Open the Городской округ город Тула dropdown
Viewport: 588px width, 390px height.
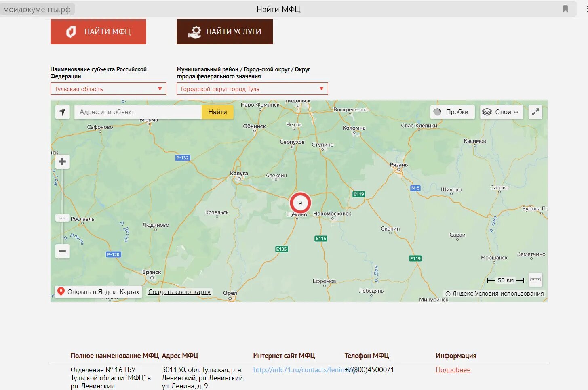pyautogui.click(x=252, y=89)
